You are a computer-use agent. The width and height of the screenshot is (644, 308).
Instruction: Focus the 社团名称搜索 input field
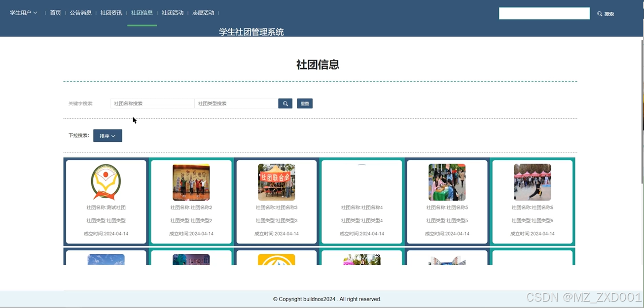(x=152, y=103)
